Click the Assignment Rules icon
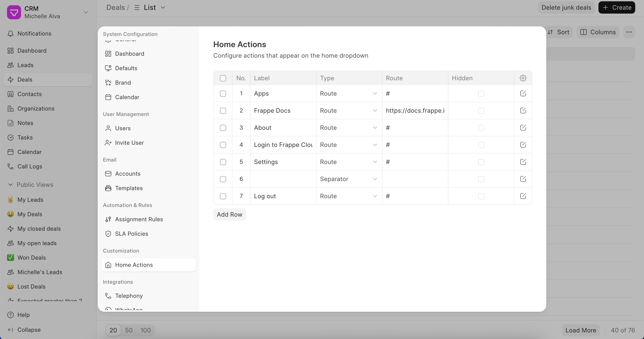This screenshot has width=644, height=339. tap(108, 219)
